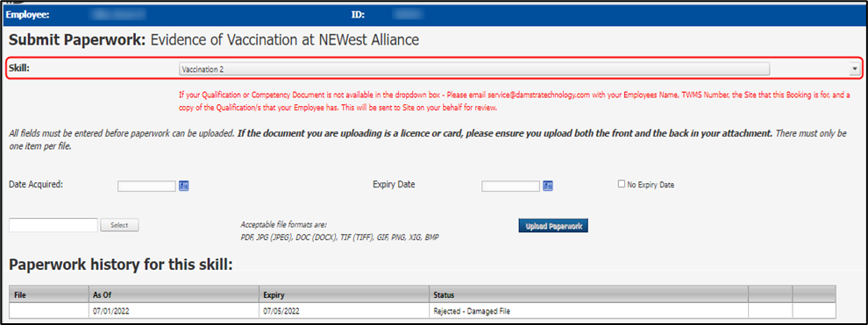The height and width of the screenshot is (325, 868).
Task: Click the Submit Paperwork page title
Action: [x=214, y=39]
